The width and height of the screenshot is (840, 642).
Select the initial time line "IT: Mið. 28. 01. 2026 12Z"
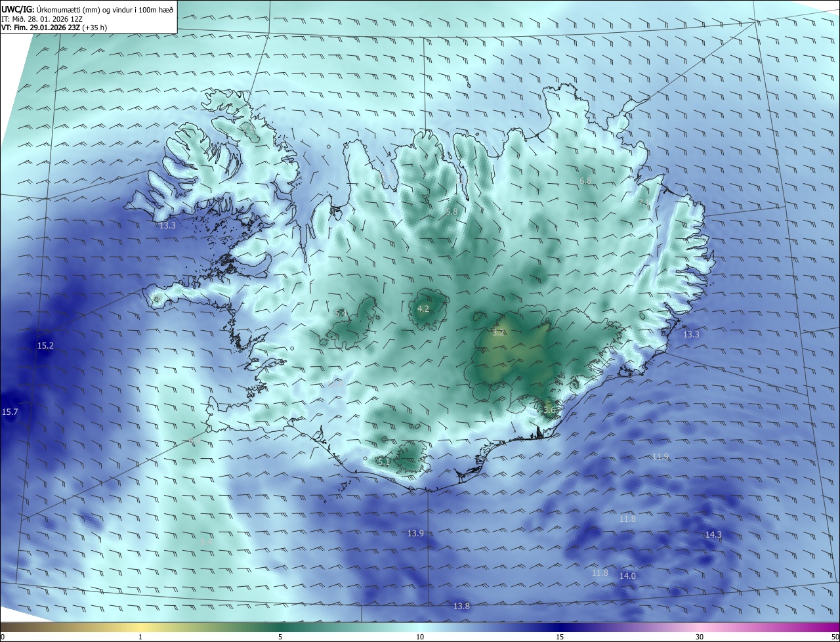[x=42, y=18]
